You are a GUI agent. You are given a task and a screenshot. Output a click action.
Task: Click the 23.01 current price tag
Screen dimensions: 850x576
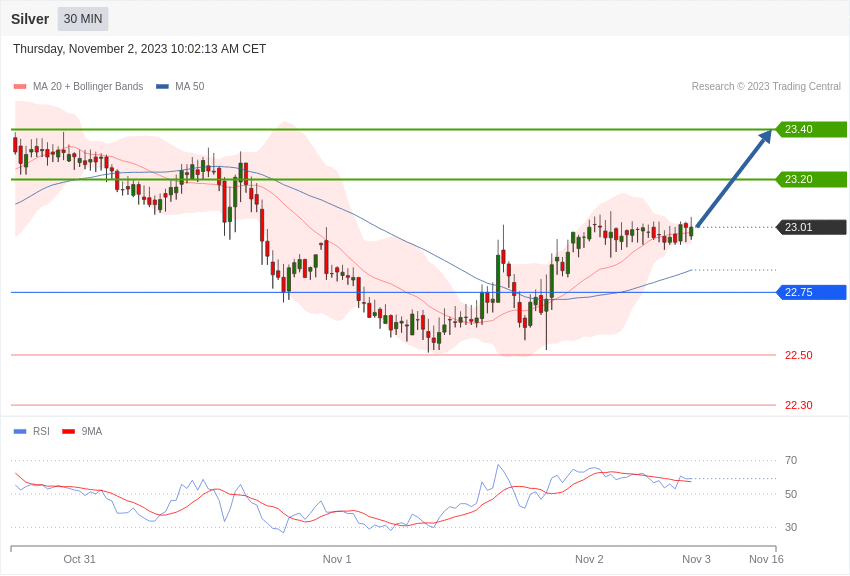(x=811, y=227)
